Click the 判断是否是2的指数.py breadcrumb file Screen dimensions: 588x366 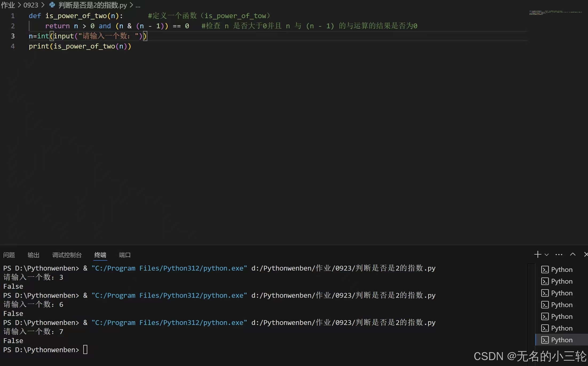pos(92,5)
